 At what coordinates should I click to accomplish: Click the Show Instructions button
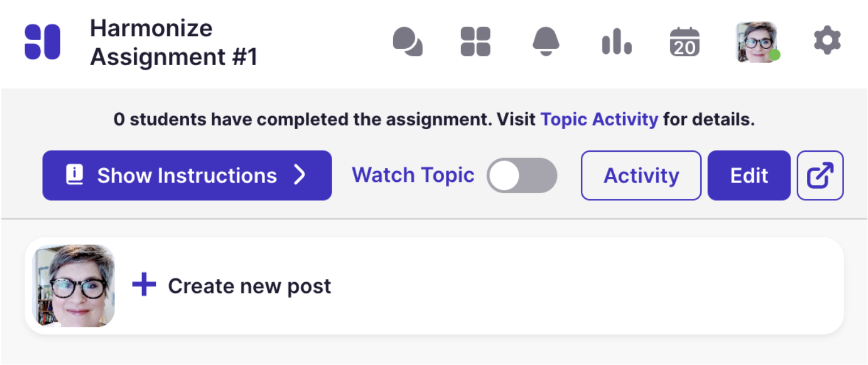pos(187,176)
